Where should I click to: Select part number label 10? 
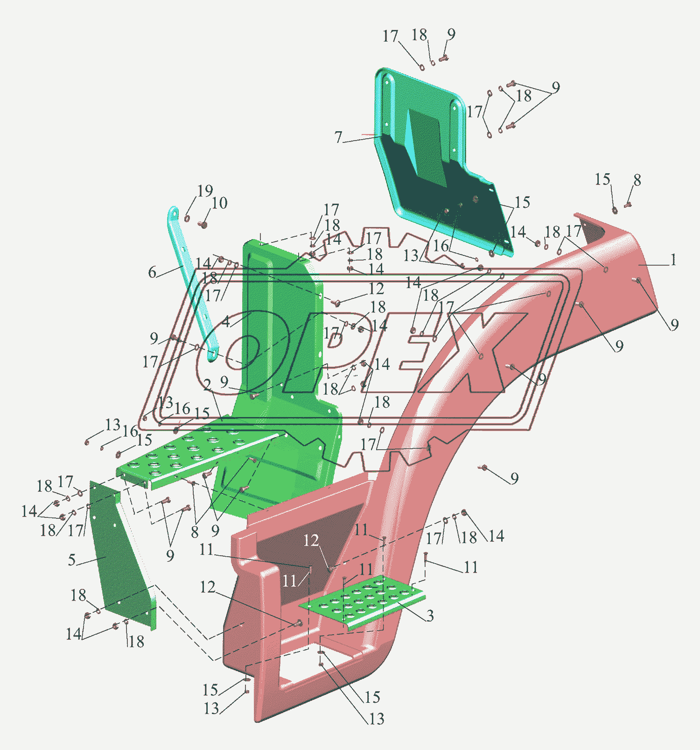click(x=219, y=203)
